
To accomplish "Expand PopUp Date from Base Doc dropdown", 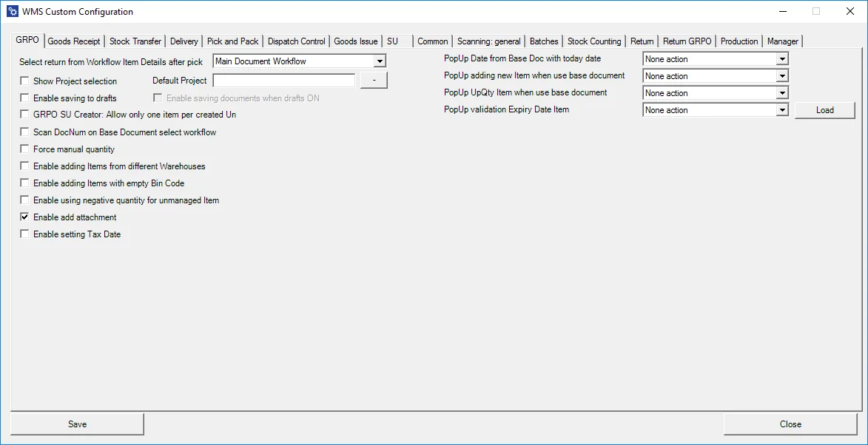I will 781,58.
